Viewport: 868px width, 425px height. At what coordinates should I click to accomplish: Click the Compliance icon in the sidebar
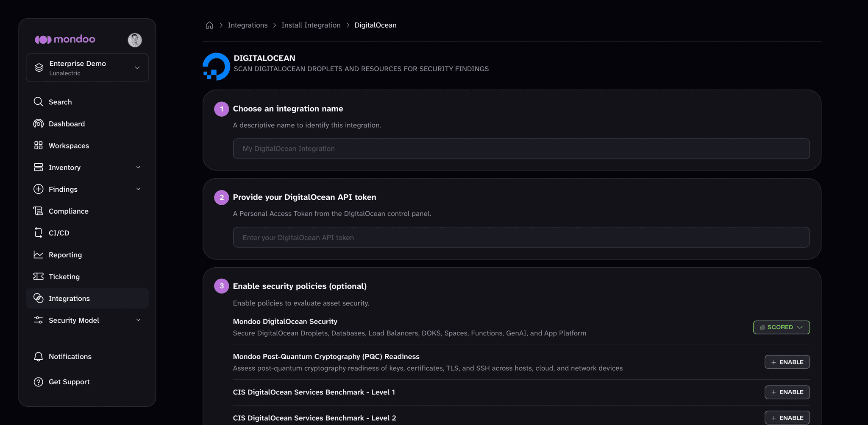(x=38, y=211)
